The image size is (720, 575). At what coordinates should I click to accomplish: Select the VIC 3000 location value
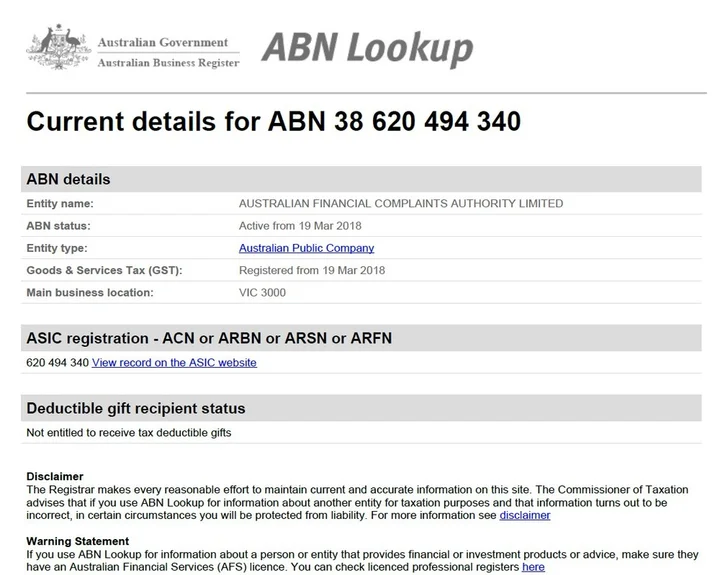(x=262, y=293)
